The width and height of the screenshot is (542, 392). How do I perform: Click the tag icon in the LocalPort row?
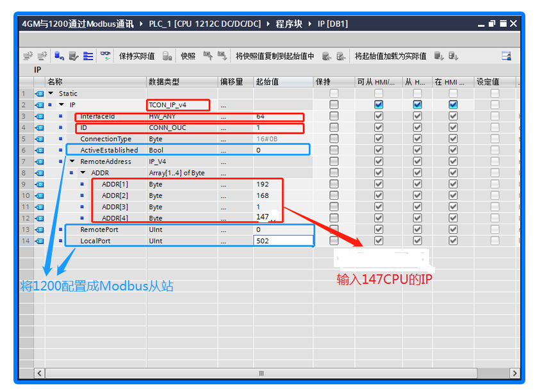(x=40, y=241)
